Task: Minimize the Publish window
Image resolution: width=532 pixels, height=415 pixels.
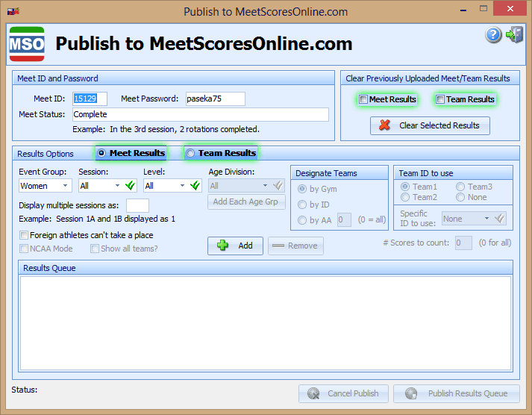Action: 464,10
